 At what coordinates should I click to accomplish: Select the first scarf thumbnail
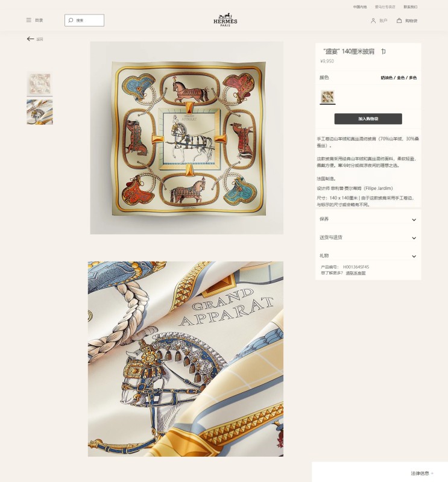click(40, 84)
